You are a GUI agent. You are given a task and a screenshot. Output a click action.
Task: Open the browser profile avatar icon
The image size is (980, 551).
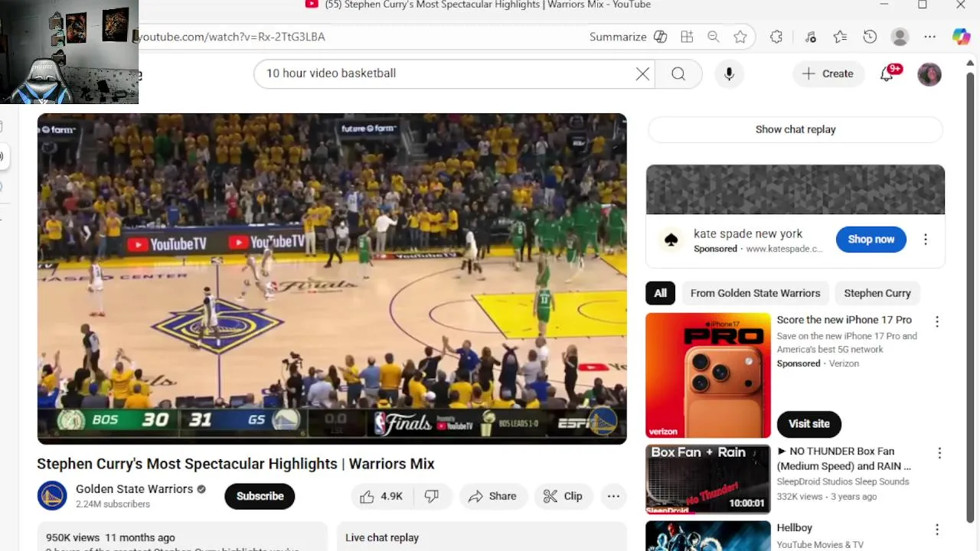pyautogui.click(x=900, y=37)
